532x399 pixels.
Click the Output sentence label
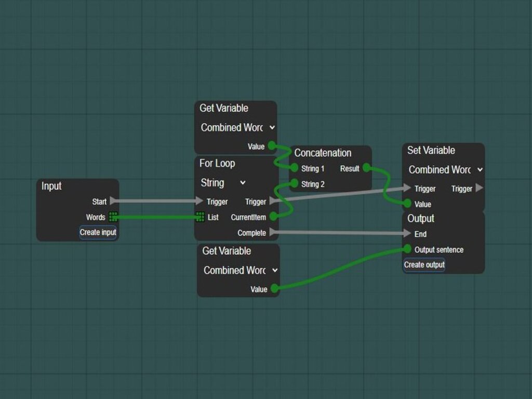439,250
